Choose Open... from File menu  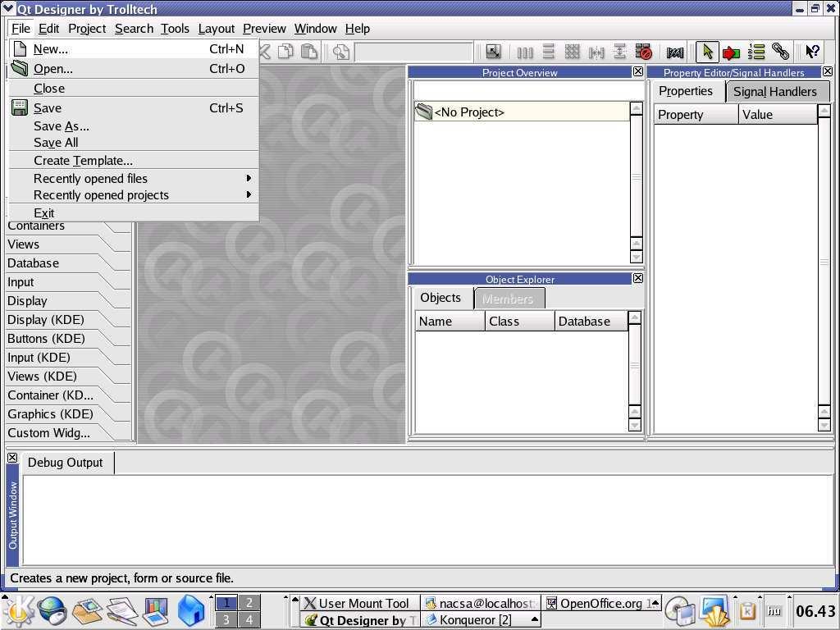point(134,69)
